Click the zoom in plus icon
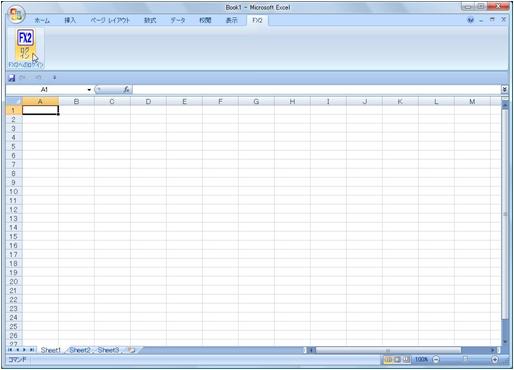514x370 pixels. coord(495,359)
